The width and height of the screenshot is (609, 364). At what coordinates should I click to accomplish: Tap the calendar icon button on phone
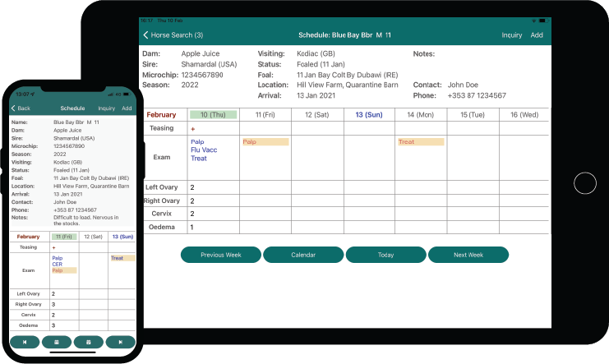(57, 341)
